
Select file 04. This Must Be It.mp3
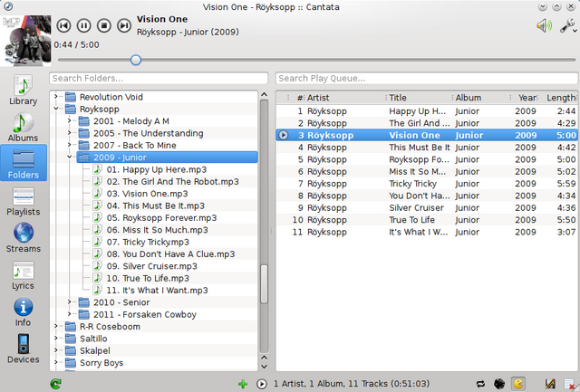pyautogui.click(x=155, y=206)
